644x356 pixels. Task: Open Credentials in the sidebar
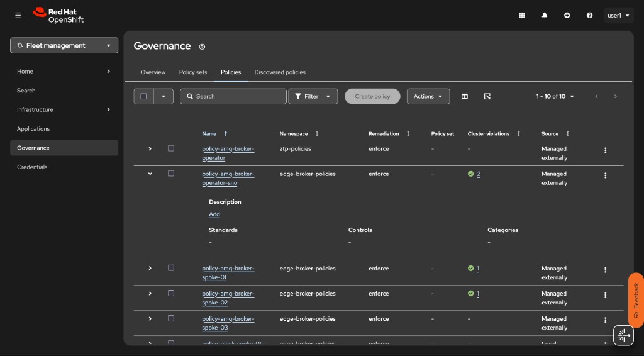(64, 167)
